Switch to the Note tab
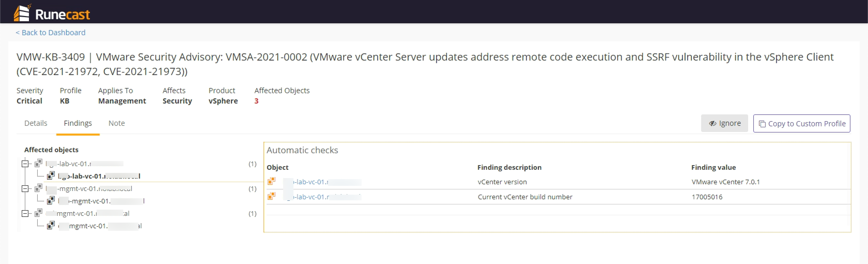 tap(117, 123)
